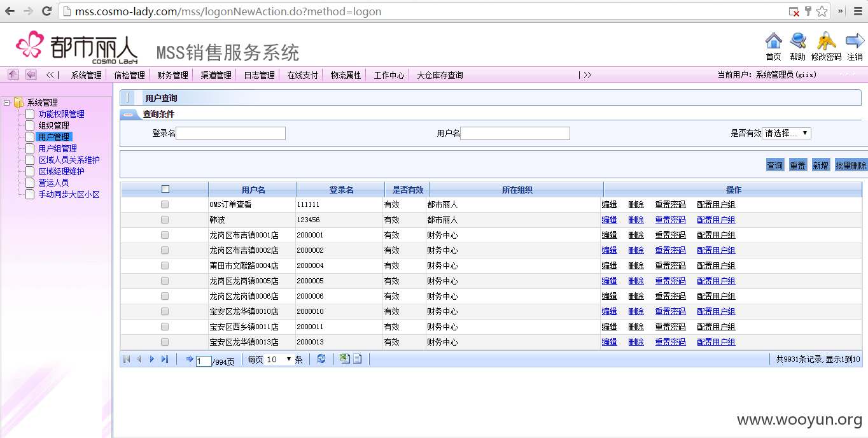Go to previous page of table

[139, 359]
